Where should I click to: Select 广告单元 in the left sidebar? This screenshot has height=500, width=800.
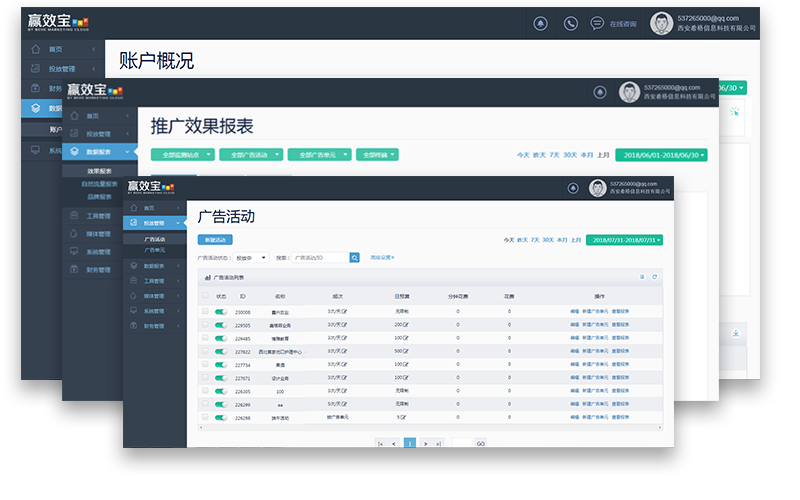point(155,250)
